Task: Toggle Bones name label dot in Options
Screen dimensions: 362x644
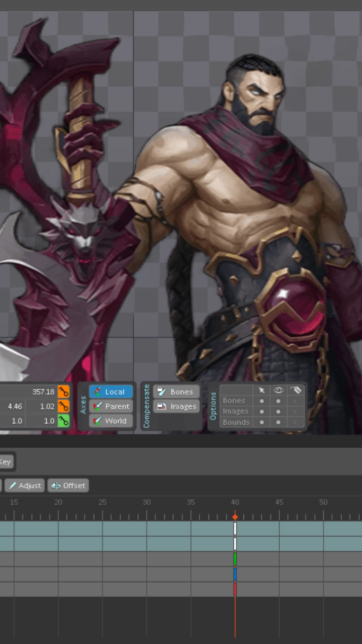Action: pyautogui.click(x=295, y=401)
